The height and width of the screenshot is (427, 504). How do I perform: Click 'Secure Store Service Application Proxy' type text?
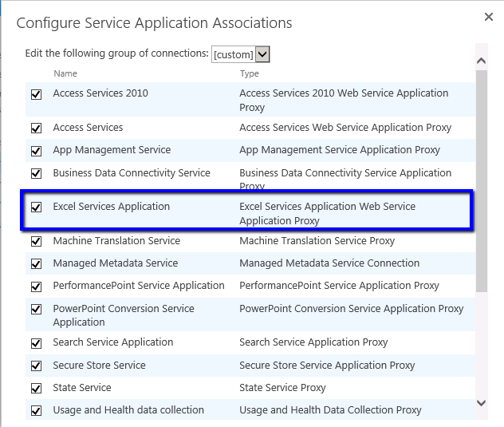pyautogui.click(x=327, y=366)
